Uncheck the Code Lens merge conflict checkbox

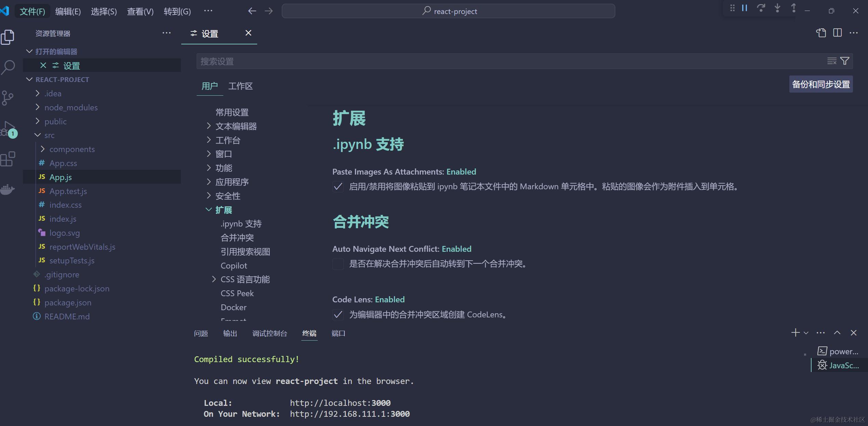(x=338, y=314)
